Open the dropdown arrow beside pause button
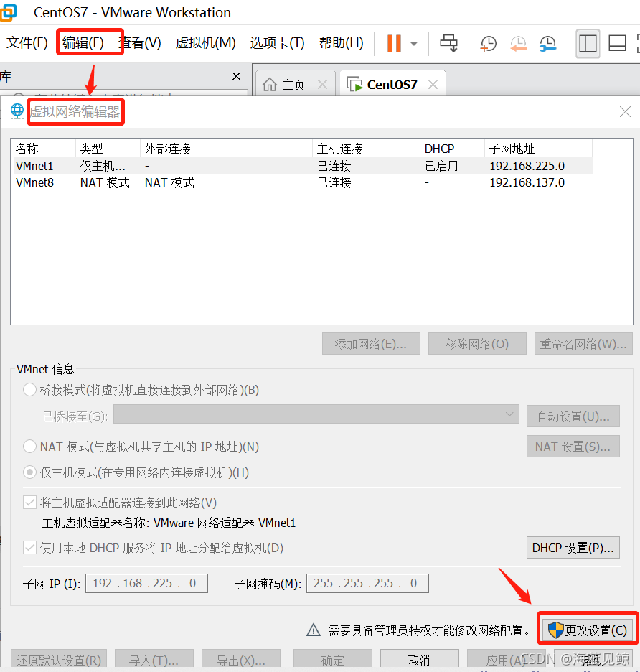Image resolution: width=640 pixels, height=672 pixels. pyautogui.click(x=414, y=43)
